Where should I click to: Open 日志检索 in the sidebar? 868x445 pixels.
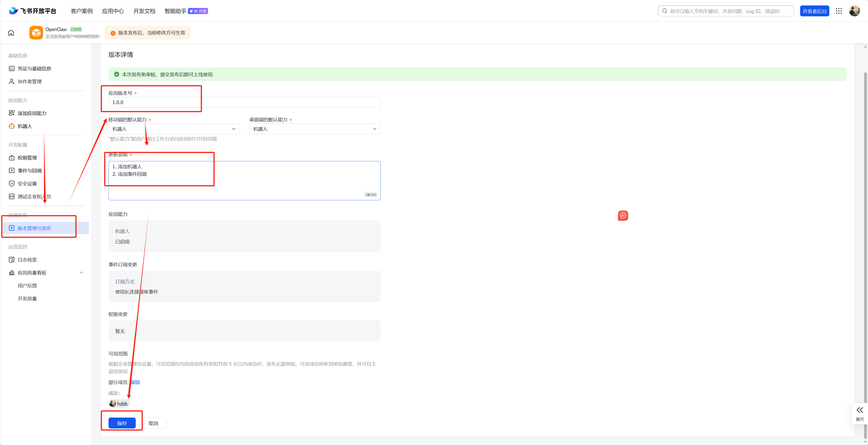tap(27, 259)
